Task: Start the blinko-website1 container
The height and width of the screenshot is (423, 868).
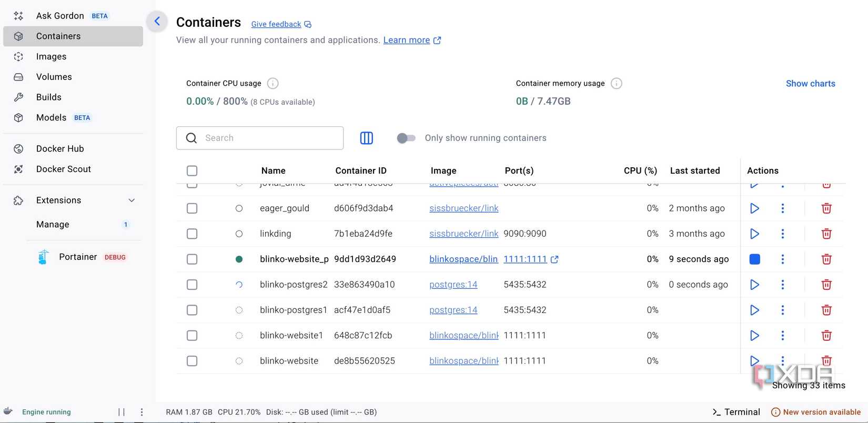Action: pos(754,335)
